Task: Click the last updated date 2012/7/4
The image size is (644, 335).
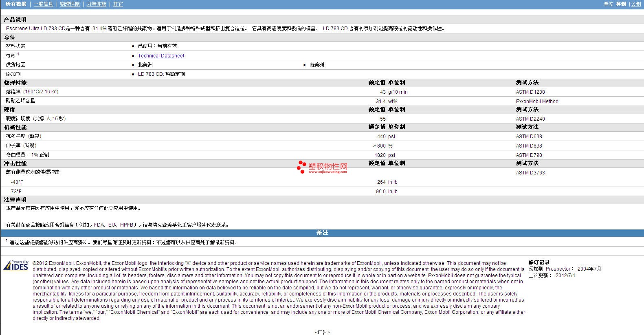Action: coord(565,275)
